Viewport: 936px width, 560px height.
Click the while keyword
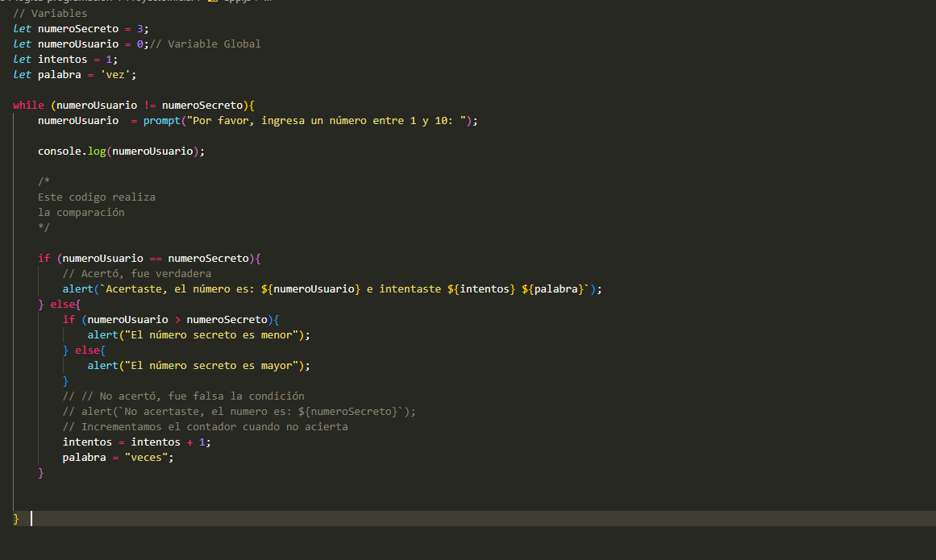[29, 106]
